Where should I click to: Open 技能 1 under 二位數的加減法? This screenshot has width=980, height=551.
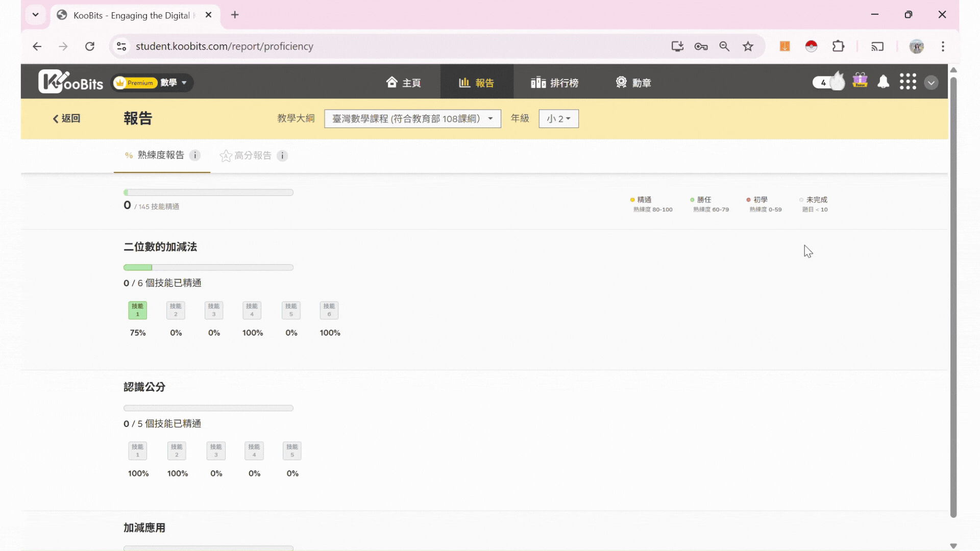(x=138, y=310)
